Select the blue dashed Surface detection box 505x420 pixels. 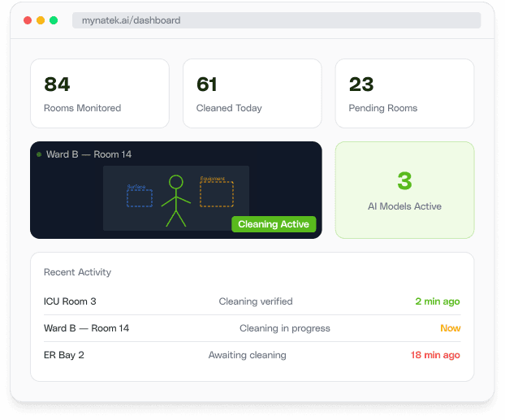[140, 198]
